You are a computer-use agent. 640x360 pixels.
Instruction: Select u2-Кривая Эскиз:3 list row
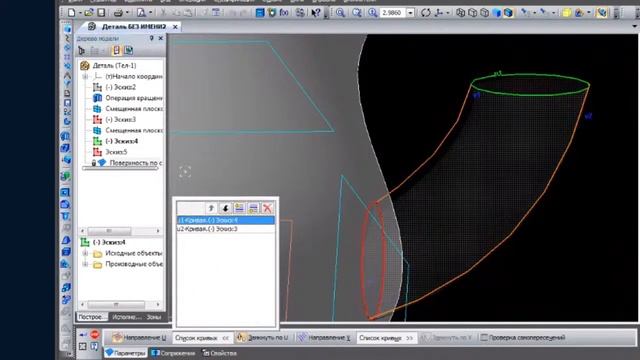226,229
